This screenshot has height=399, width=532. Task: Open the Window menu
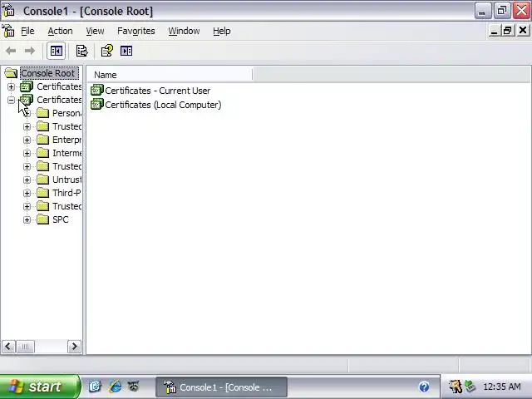184,31
